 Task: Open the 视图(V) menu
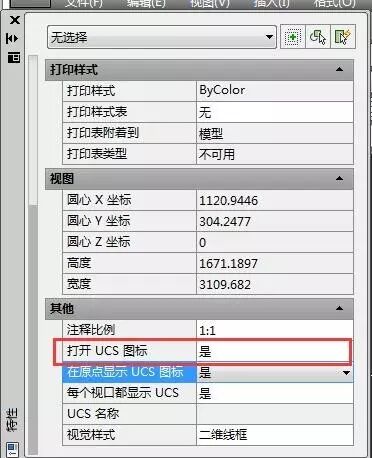210,3
